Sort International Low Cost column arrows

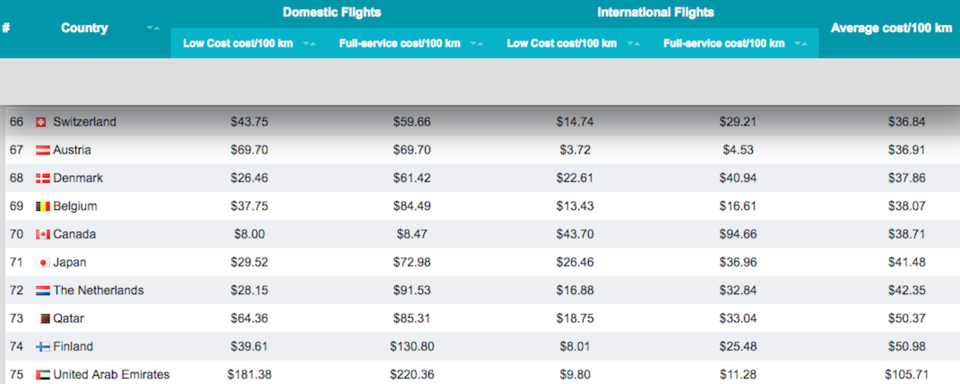(634, 43)
